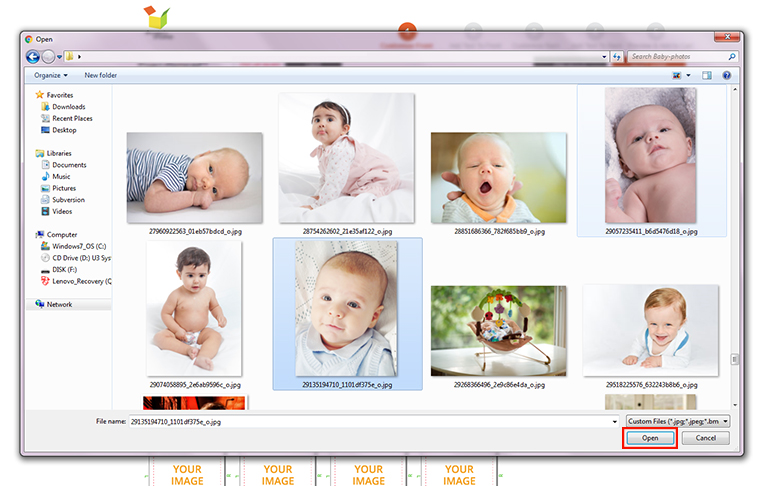Click the Help question mark icon
The image size is (768, 486).
[x=727, y=75]
